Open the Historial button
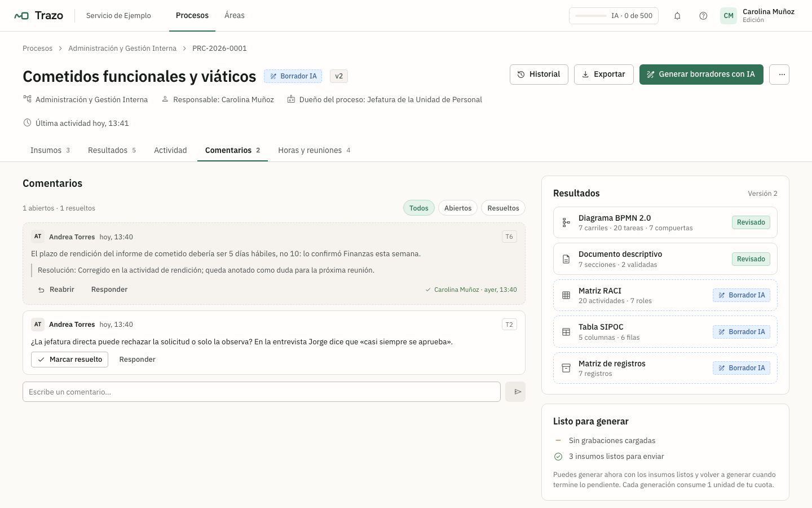The image size is (812, 508). tap(539, 75)
